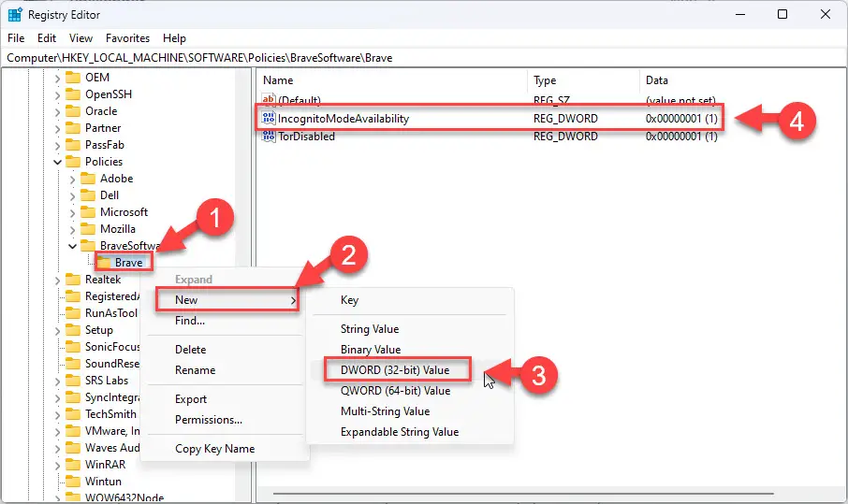The height and width of the screenshot is (504, 848).
Task: Expand the OpenSSH tree node
Action: [x=57, y=95]
